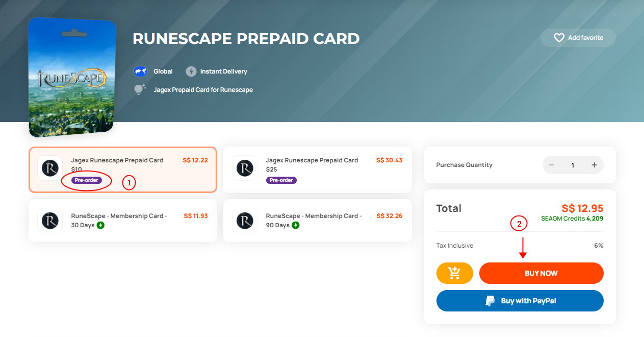The width and height of the screenshot is (644, 337).
Task: Click the RuneScape card product image
Action: pos(71,77)
